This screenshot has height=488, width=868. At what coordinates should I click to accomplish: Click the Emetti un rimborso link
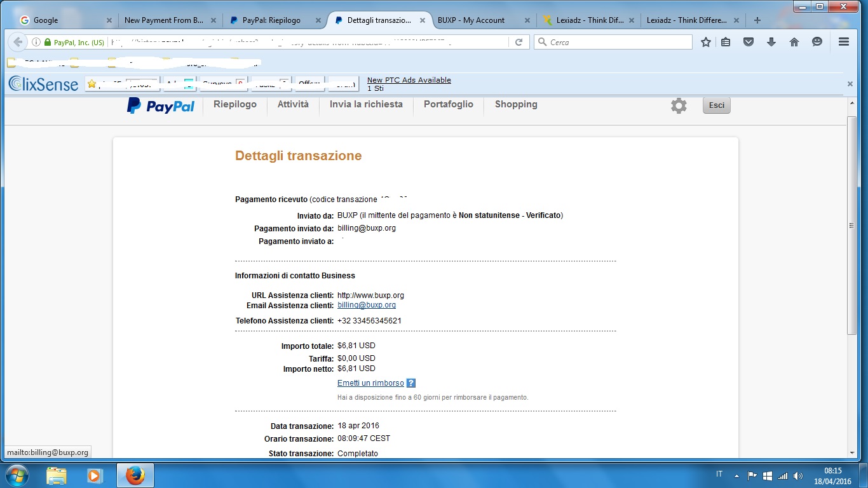pyautogui.click(x=370, y=383)
